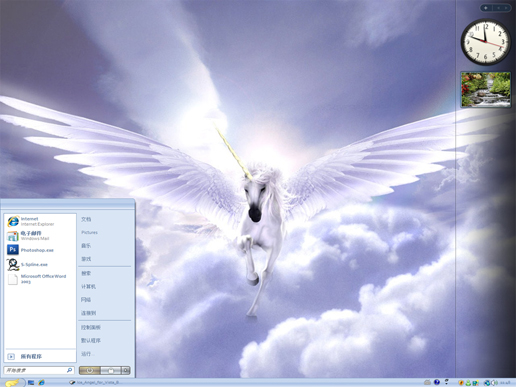The image size is (516, 387).
Task: Open Control Panel menu entry
Action: point(91,327)
